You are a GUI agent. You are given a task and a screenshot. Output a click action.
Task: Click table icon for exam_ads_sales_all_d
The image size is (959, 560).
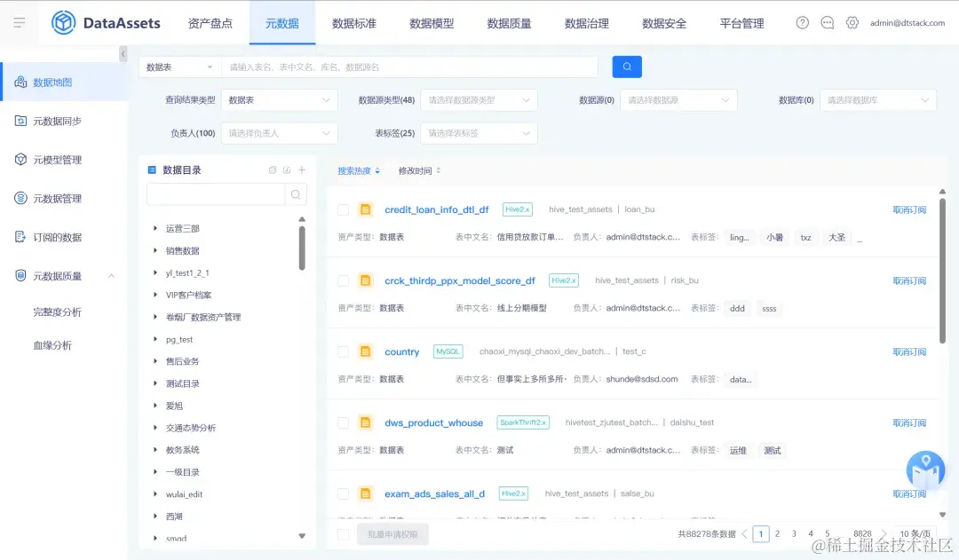(x=365, y=493)
